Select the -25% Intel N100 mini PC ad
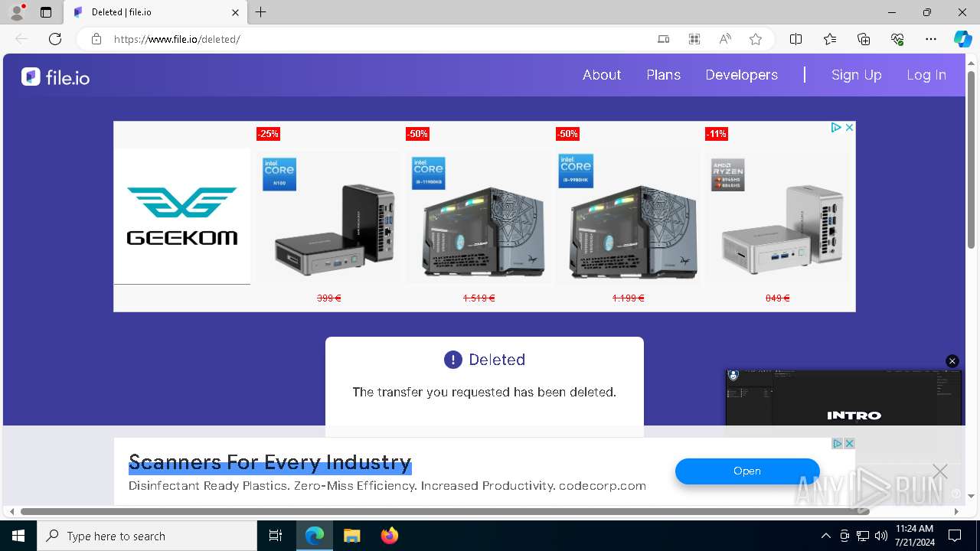 [328, 217]
